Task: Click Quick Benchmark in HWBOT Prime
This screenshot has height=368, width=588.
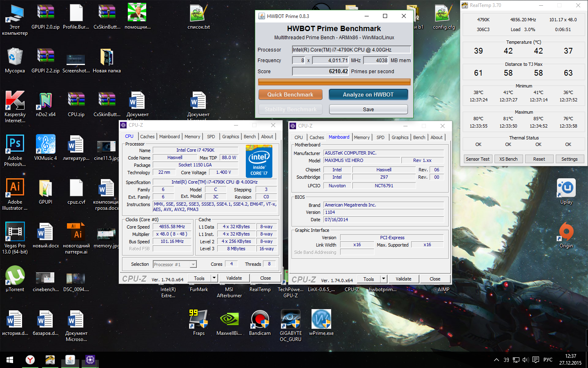Action: [290, 94]
